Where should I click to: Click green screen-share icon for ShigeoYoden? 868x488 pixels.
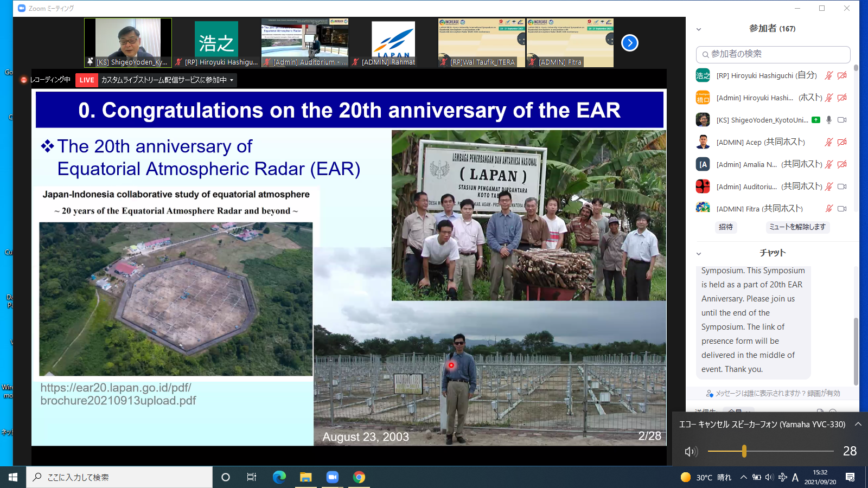816,120
